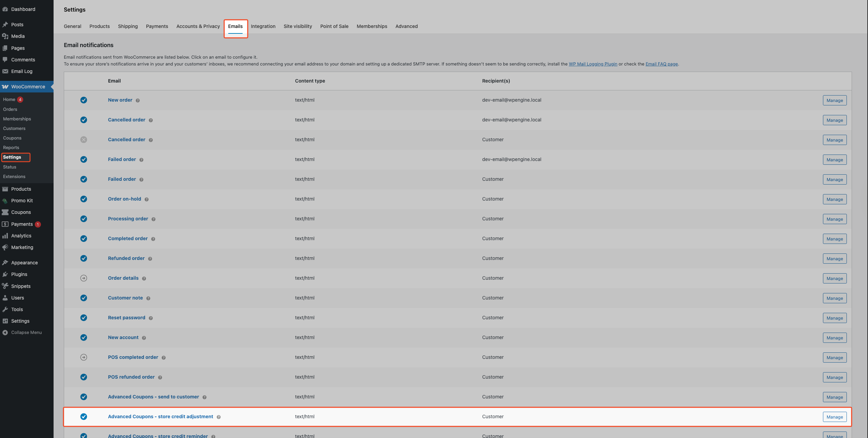Image resolution: width=868 pixels, height=438 pixels.
Task: Toggle manual status icon for Order details
Action: [x=84, y=278]
